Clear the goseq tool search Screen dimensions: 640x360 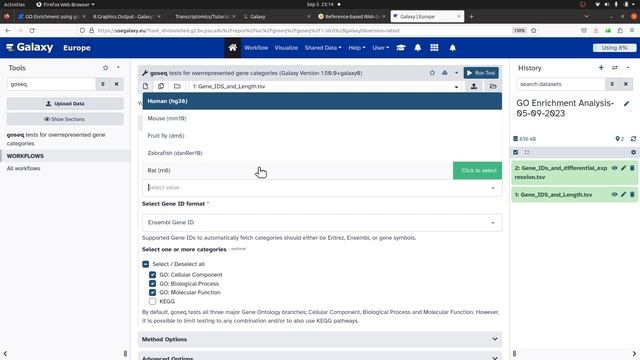116,84
